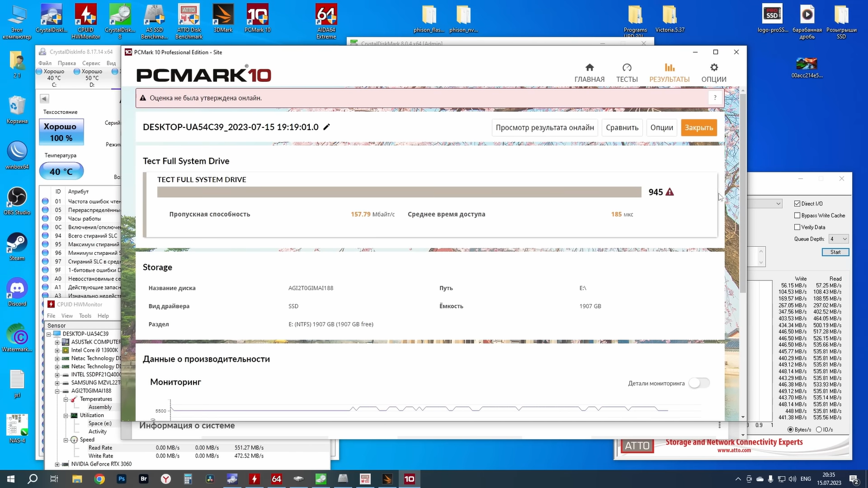Image resolution: width=868 pixels, height=488 pixels.
Task: Click the red warning triangle next to score
Action: (670, 192)
